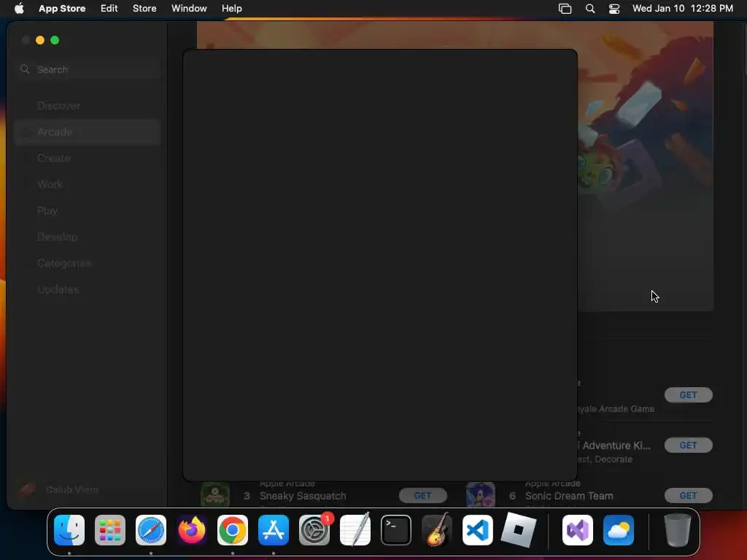Viewport: 747px width, 560px height.
Task: Open Spotlight search in menu bar
Action: (589, 8)
